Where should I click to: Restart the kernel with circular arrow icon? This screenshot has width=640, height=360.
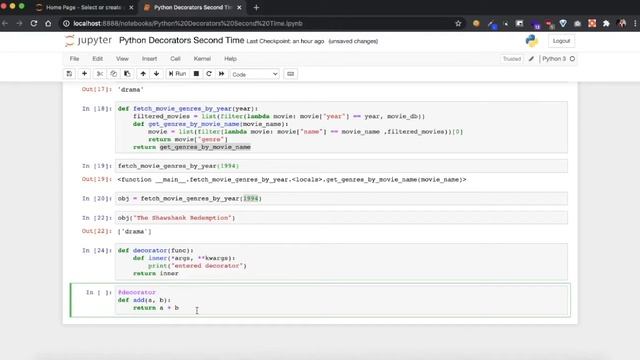tap(209, 74)
